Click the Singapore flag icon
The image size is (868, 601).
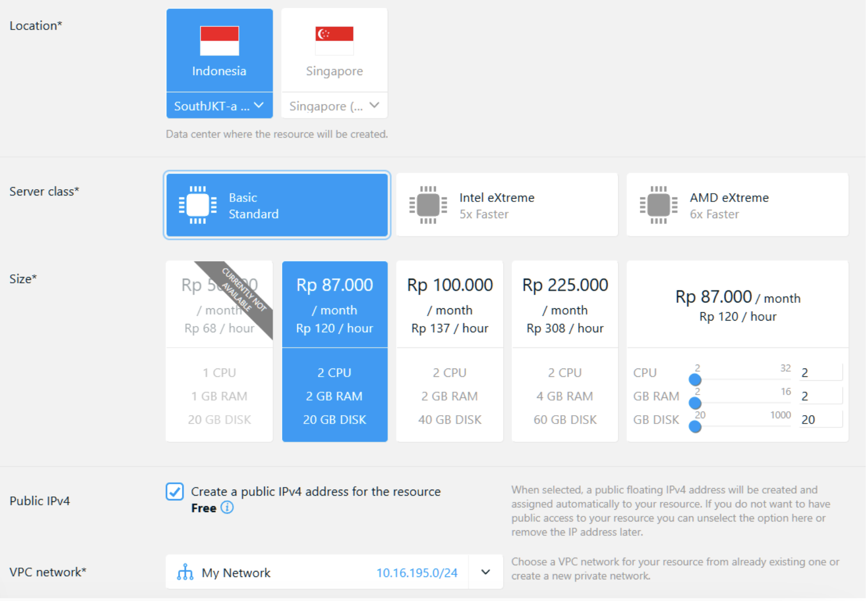coord(334,41)
